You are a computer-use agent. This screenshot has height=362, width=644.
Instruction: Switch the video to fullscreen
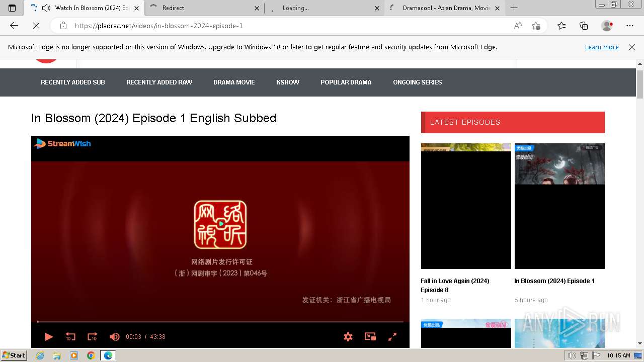click(x=392, y=337)
